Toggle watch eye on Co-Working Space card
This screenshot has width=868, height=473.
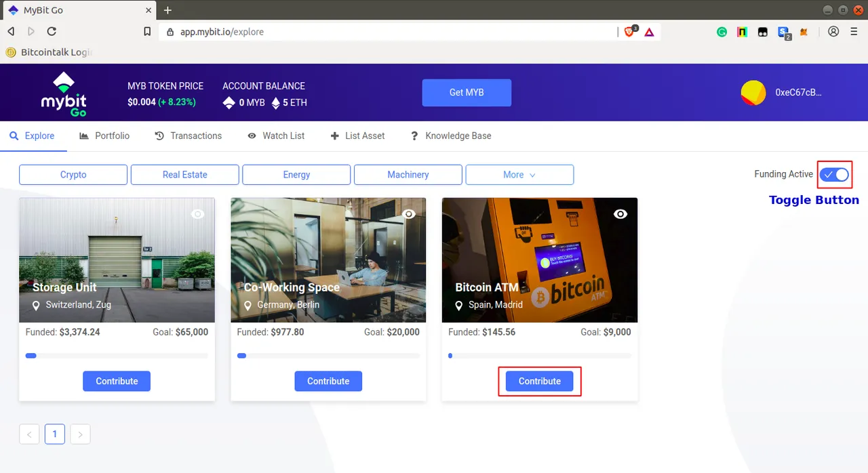409,214
